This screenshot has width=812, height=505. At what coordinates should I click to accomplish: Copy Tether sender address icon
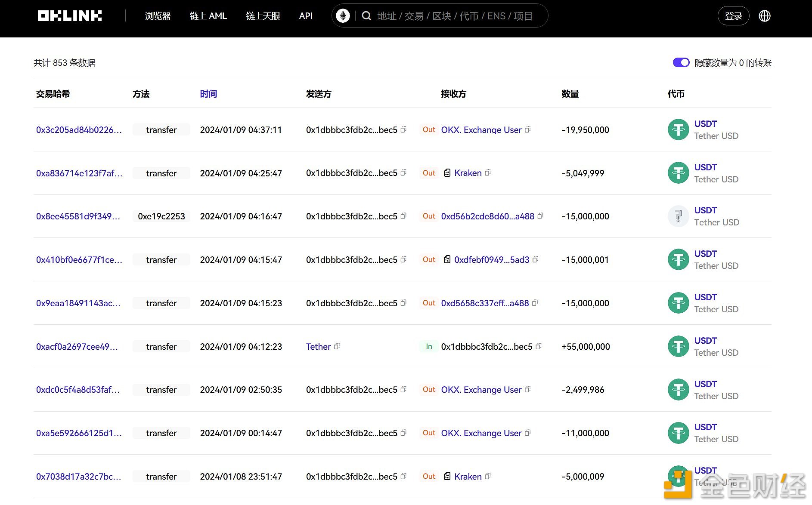pos(337,346)
